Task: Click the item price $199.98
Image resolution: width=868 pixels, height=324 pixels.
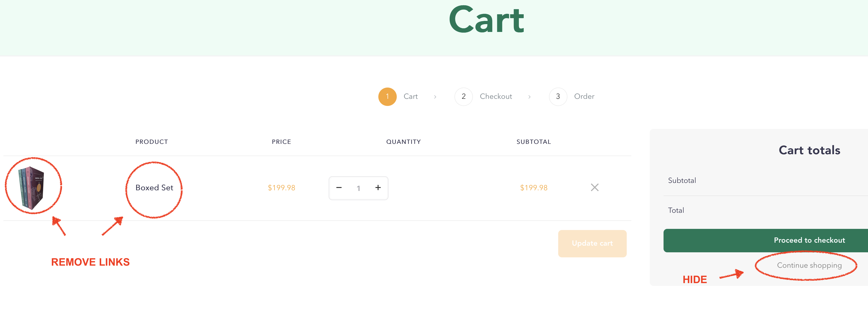Action: tap(281, 188)
